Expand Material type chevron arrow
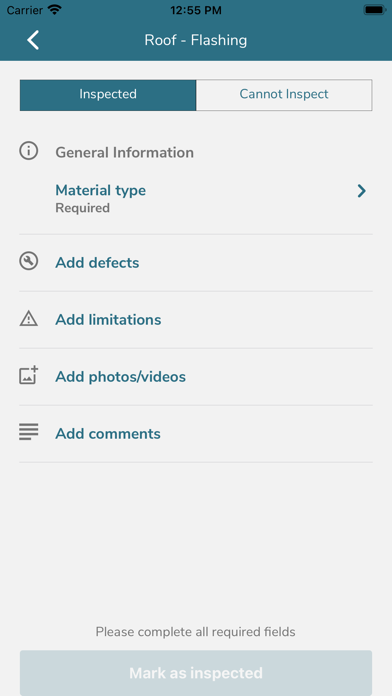The width and height of the screenshot is (392, 696). click(x=362, y=191)
